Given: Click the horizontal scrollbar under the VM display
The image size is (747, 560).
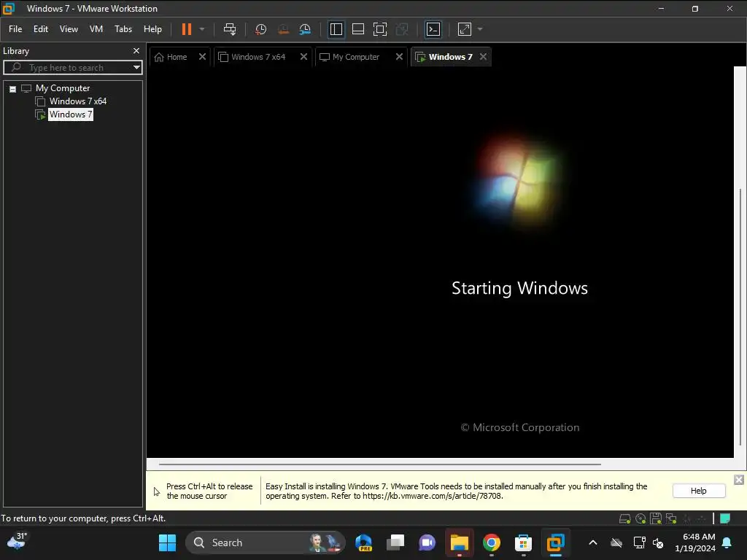Looking at the screenshot, I should pos(379,464).
